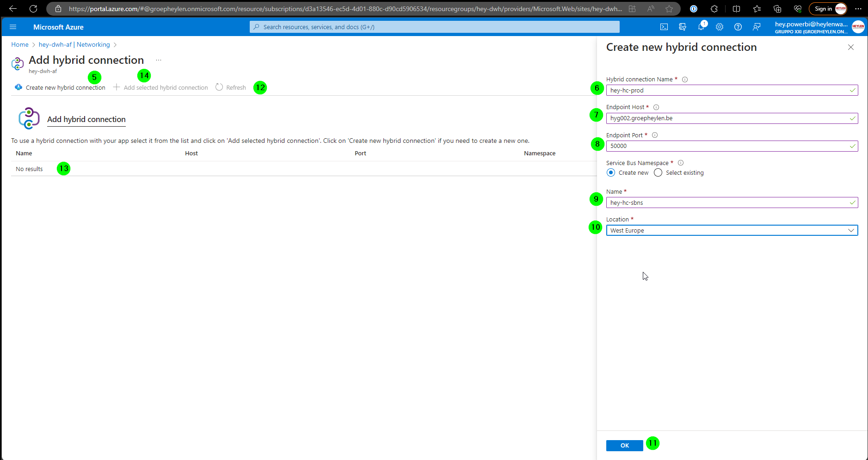Viewport: 868px width, 460px height.
Task: Select the Select existing namespace radio button
Action: pyautogui.click(x=658, y=172)
